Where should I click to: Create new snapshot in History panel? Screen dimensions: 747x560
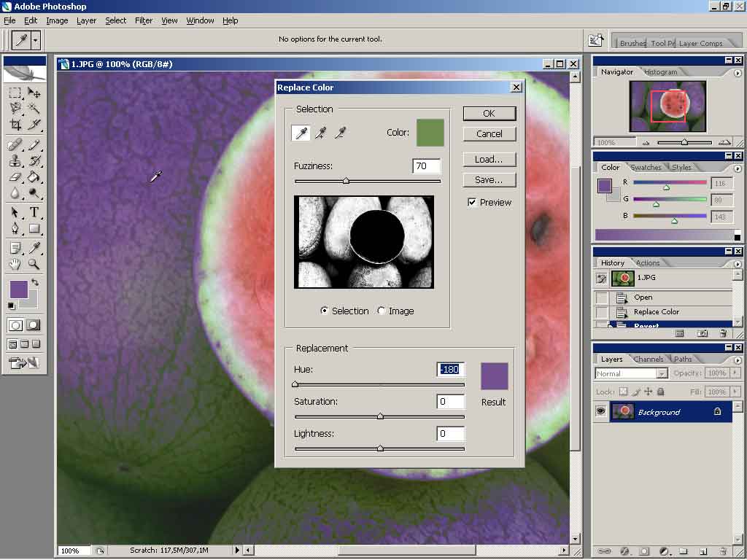pyautogui.click(x=703, y=333)
